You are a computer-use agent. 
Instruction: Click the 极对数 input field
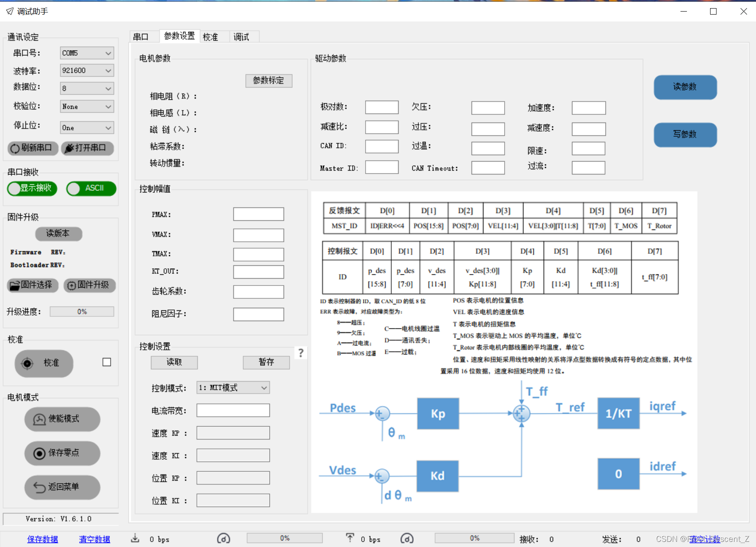pos(382,107)
